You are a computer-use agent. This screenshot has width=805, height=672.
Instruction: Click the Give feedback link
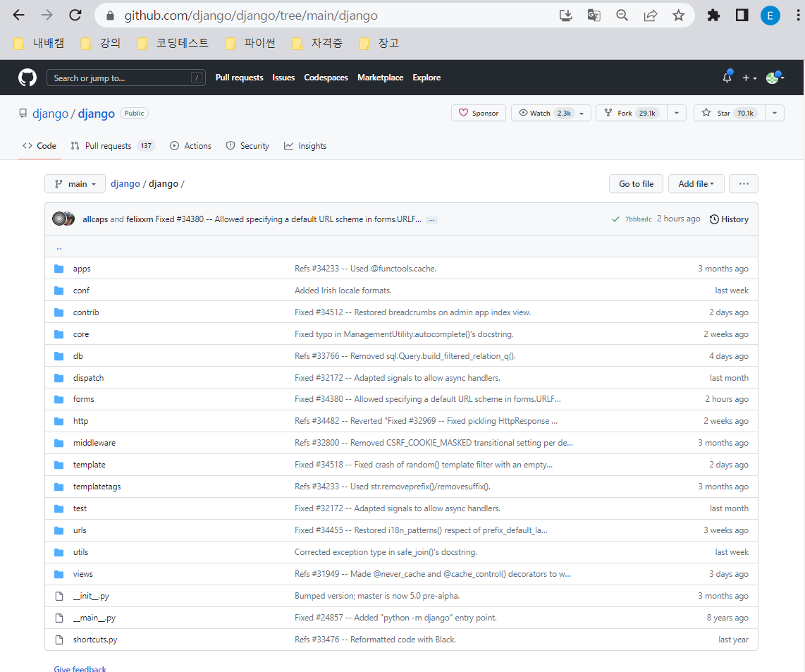point(80,668)
